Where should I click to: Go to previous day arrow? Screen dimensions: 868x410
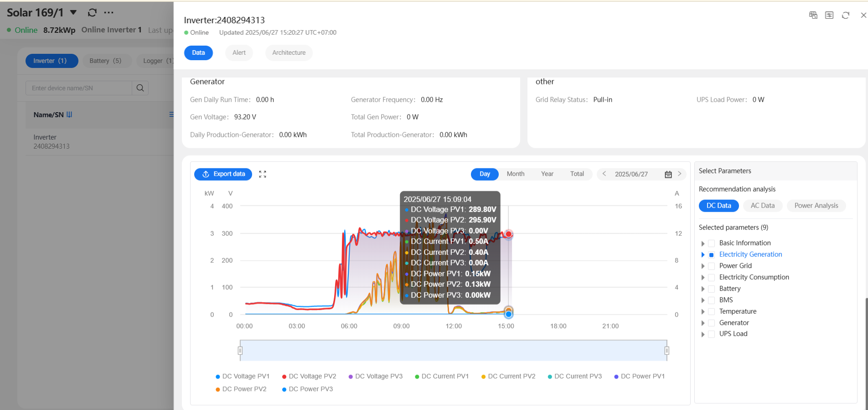click(x=604, y=174)
